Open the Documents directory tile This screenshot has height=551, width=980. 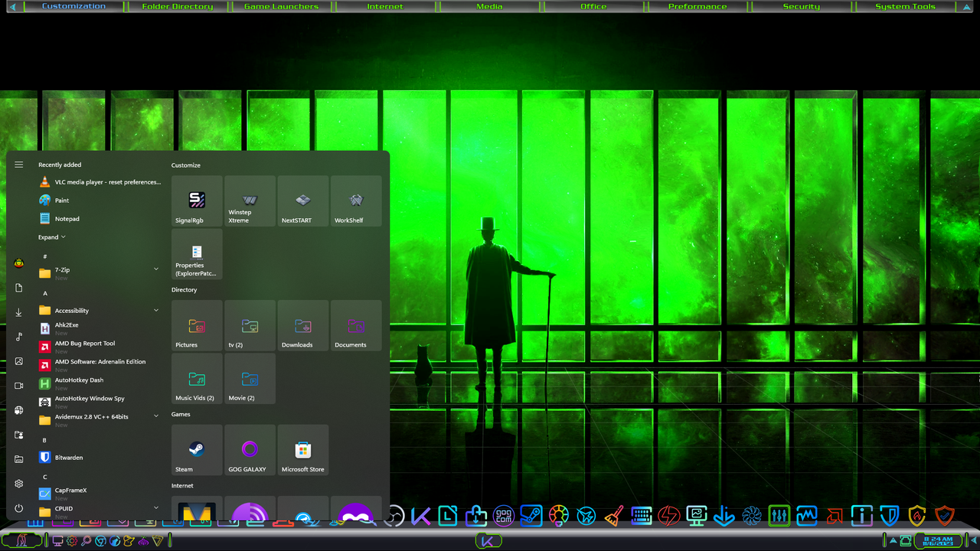356,325
